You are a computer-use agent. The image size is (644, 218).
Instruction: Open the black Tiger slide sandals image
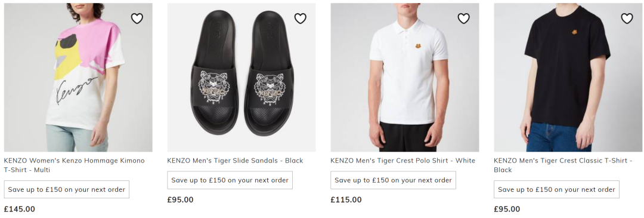point(241,77)
